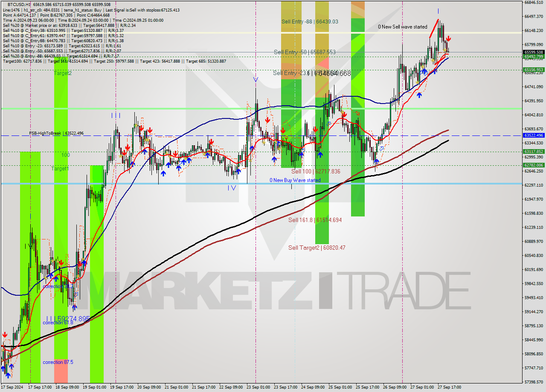The width and height of the screenshot is (546, 392).
Task: Click the '24 Sep 09:00' time axis label
Action: point(313,387)
